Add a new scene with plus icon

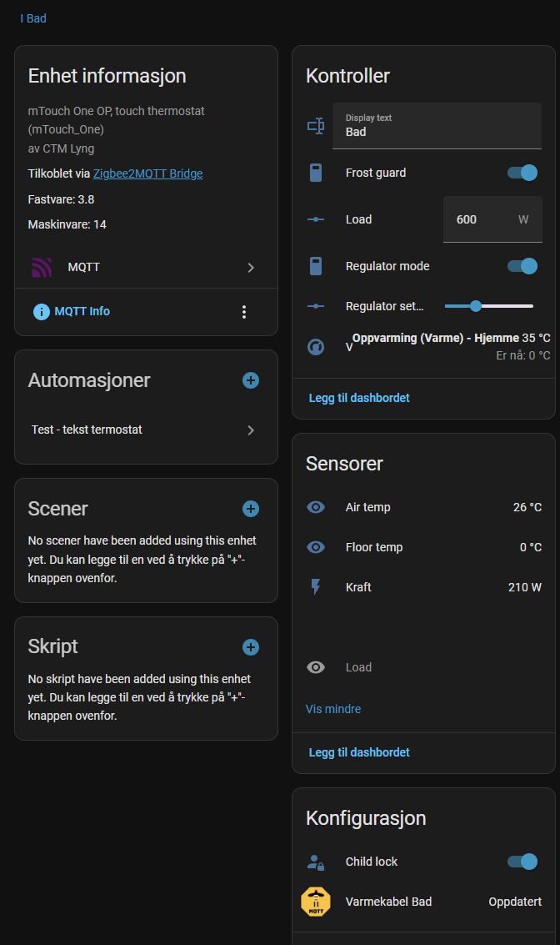click(251, 509)
